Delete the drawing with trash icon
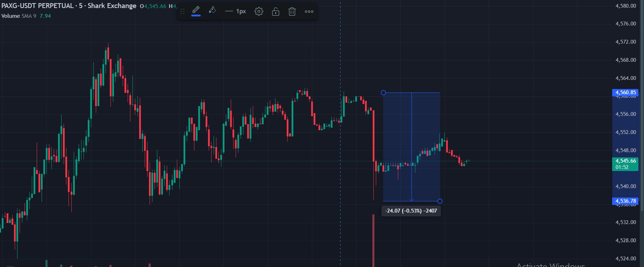 click(292, 12)
